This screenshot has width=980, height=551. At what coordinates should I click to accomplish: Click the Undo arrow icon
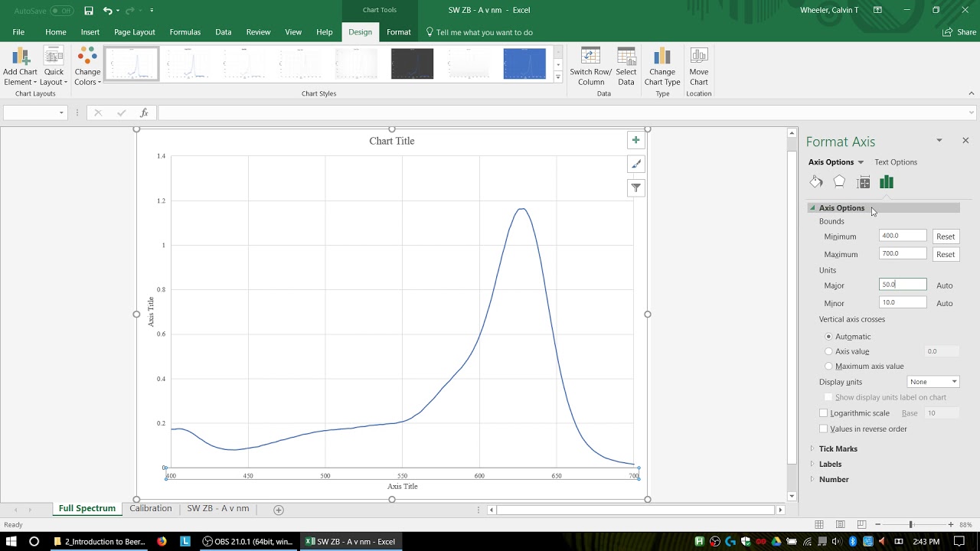[108, 11]
